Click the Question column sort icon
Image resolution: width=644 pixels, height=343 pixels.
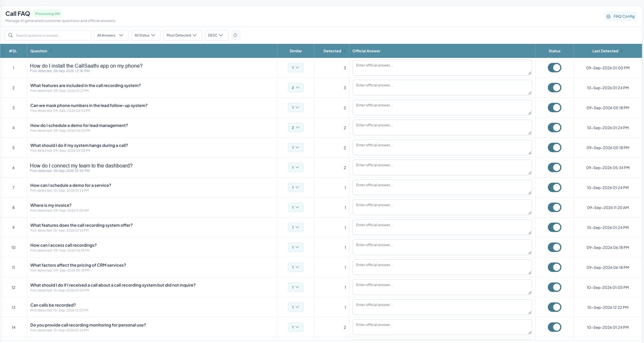pos(51,51)
